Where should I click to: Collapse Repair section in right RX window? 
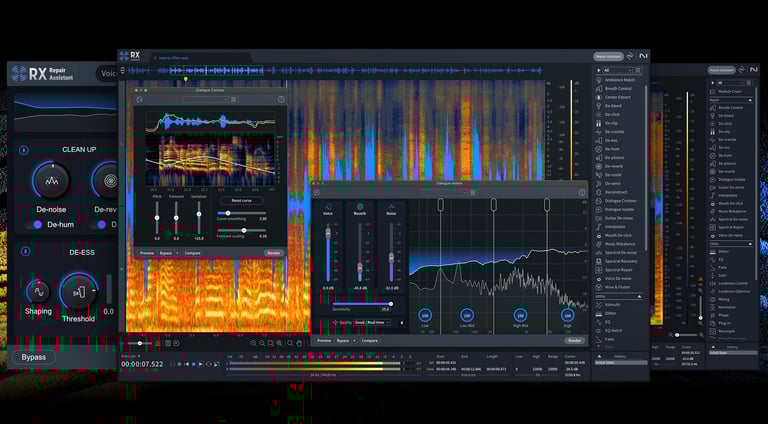coord(749,100)
